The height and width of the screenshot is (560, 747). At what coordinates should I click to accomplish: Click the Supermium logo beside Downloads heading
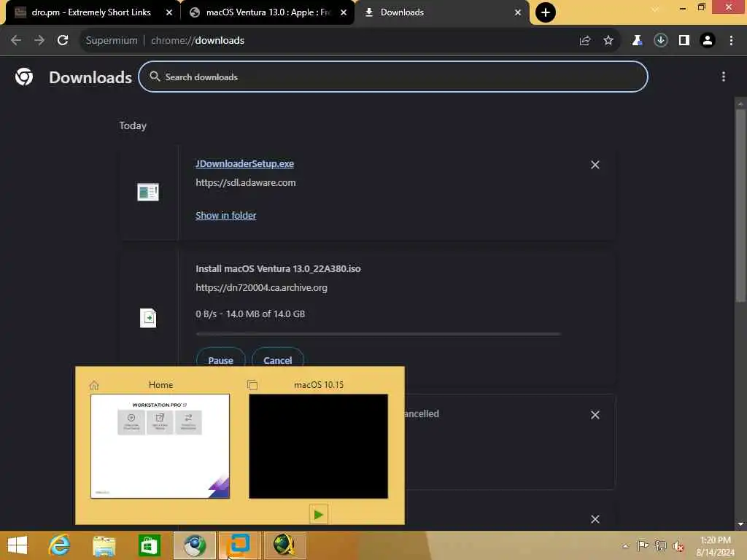[x=24, y=77]
